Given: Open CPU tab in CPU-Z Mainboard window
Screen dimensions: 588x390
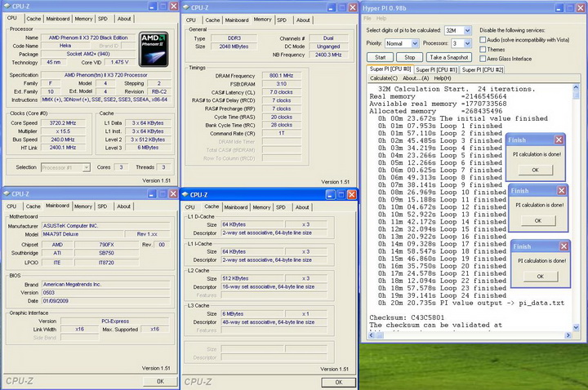Looking at the screenshot, I should [x=11, y=206].
